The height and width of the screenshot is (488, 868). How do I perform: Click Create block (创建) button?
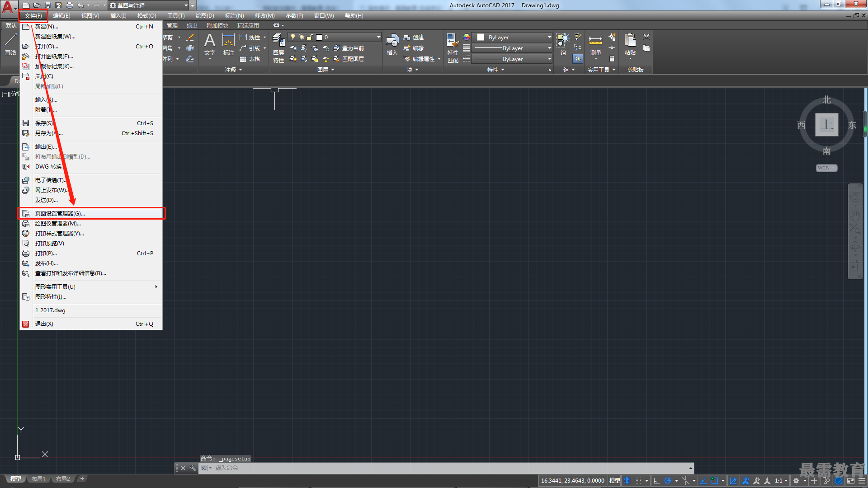(x=414, y=37)
